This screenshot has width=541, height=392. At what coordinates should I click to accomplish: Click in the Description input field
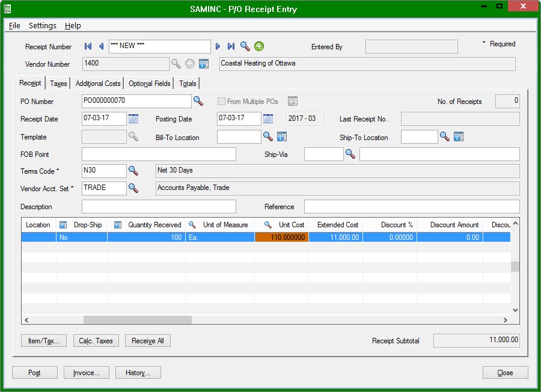(x=159, y=207)
